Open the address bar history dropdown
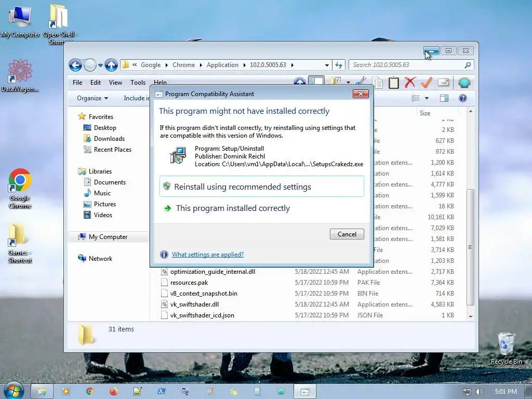 tap(327, 65)
